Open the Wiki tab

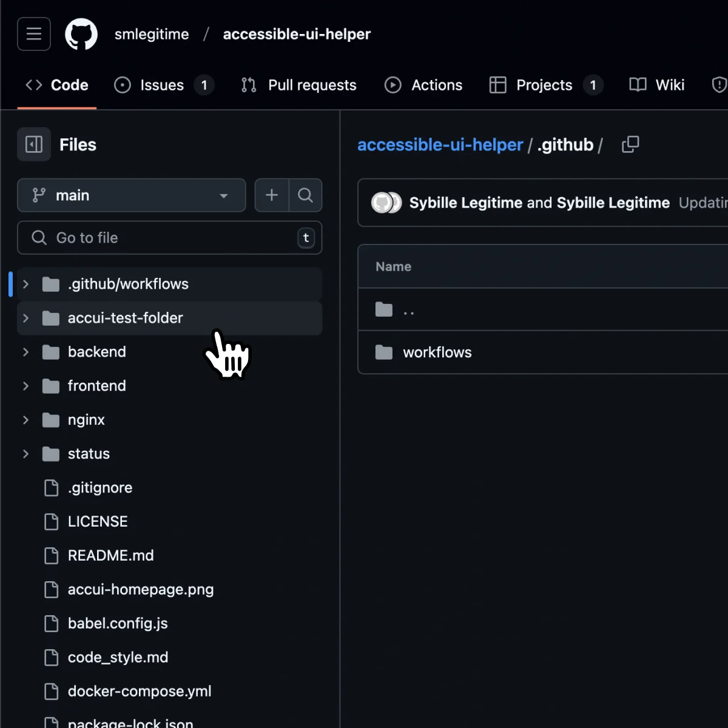pyautogui.click(x=657, y=85)
